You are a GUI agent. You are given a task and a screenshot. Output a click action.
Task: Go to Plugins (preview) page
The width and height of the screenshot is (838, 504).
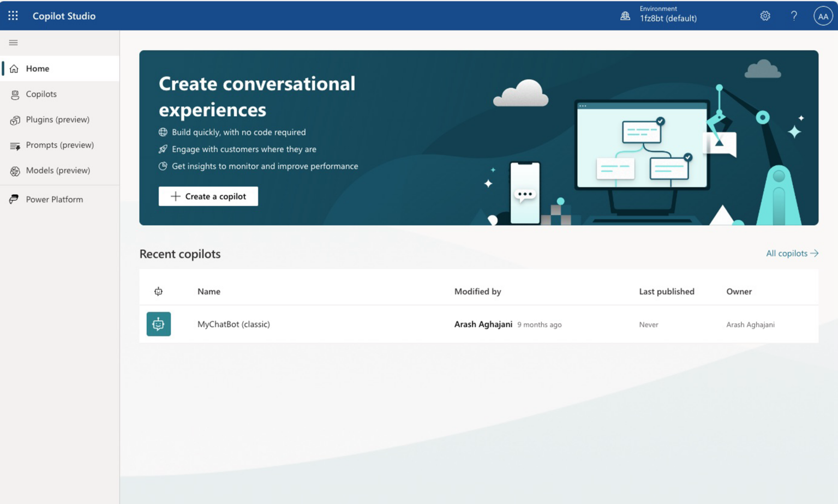[57, 119]
